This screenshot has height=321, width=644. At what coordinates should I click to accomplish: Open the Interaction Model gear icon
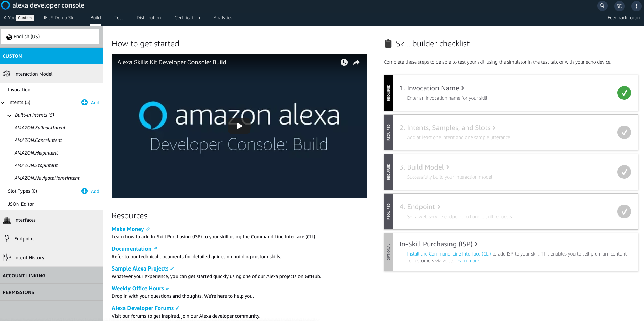7,74
